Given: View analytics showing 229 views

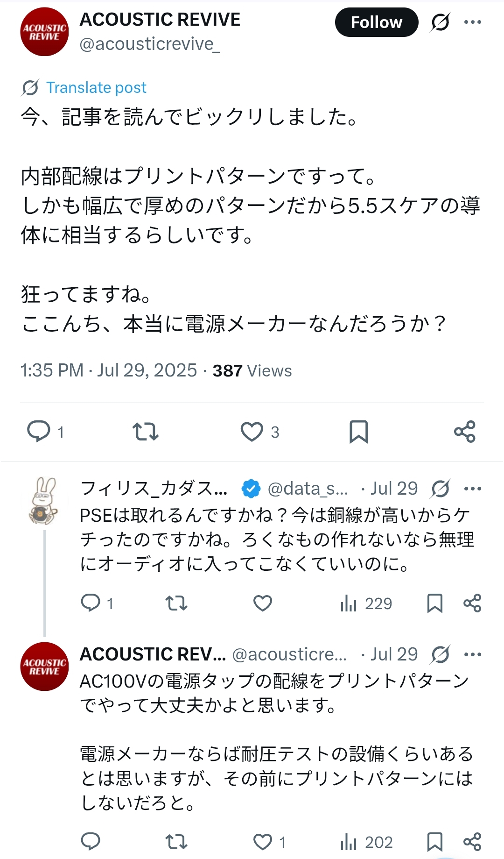Looking at the screenshot, I should coord(366,603).
